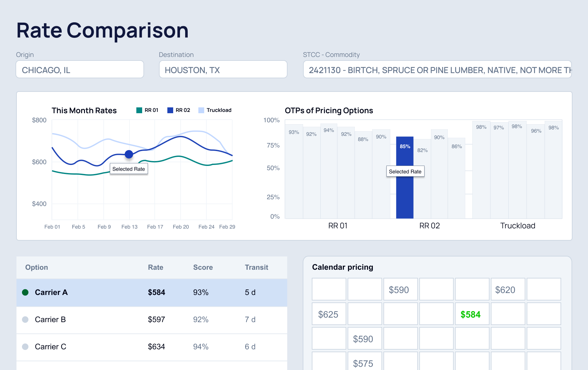Viewport: 588px width, 370px height.
Task: Click the 93% score of Carrier A
Action: pyautogui.click(x=201, y=292)
